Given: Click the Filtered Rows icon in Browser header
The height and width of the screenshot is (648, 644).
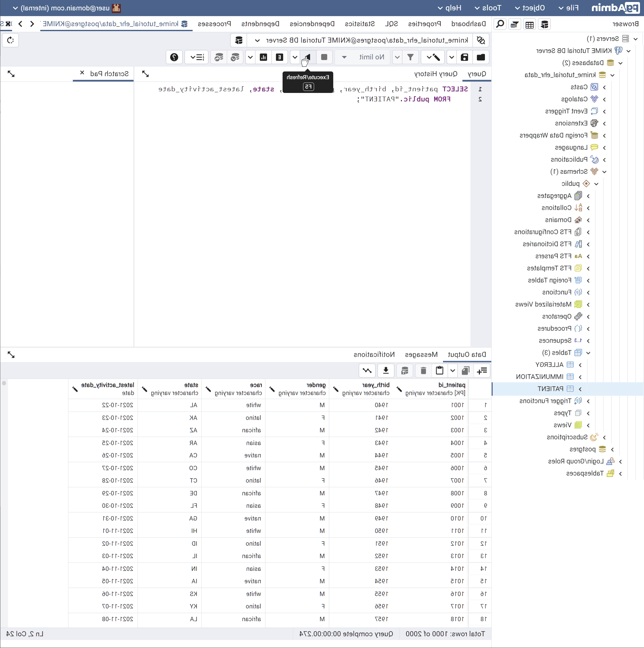Looking at the screenshot, I should 515,24.
